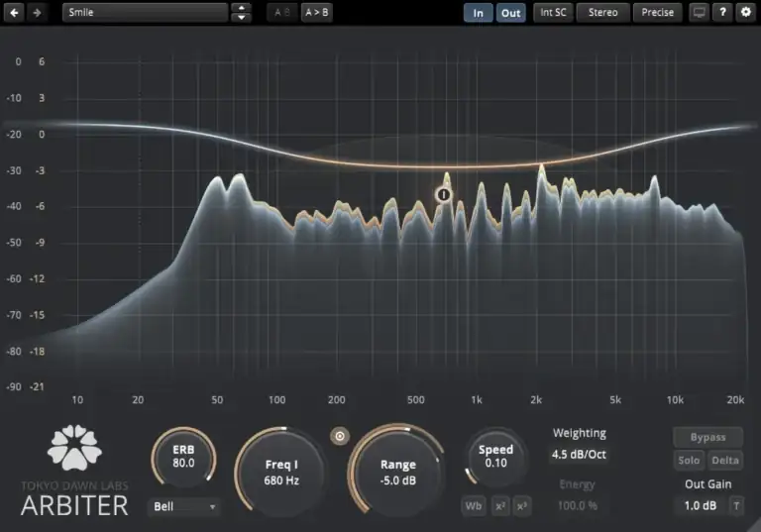
Task: Click the ERB 80.0 knob
Action: [x=183, y=457]
